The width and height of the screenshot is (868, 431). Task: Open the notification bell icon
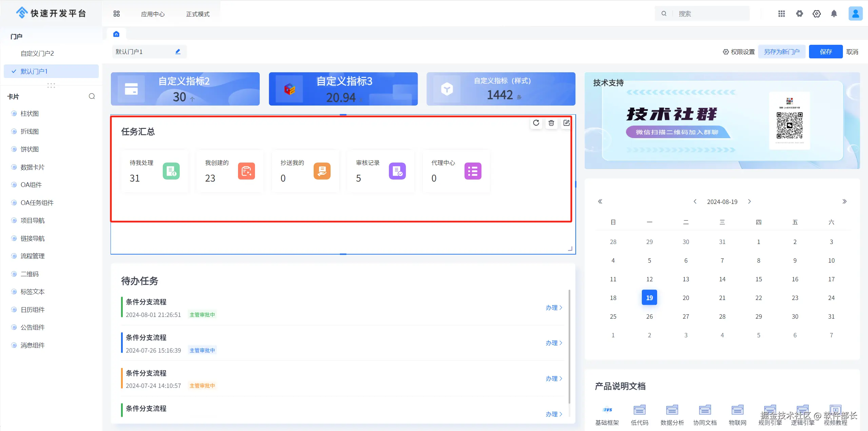point(834,14)
